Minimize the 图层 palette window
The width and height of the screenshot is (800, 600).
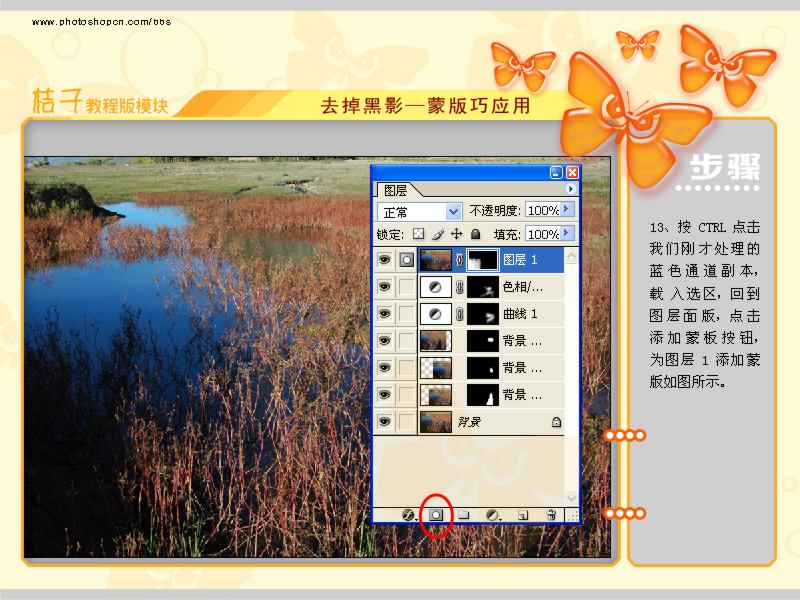[x=556, y=172]
